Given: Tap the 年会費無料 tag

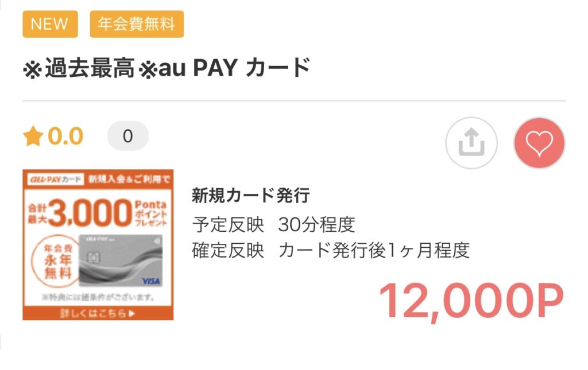Looking at the screenshot, I should click(137, 24).
